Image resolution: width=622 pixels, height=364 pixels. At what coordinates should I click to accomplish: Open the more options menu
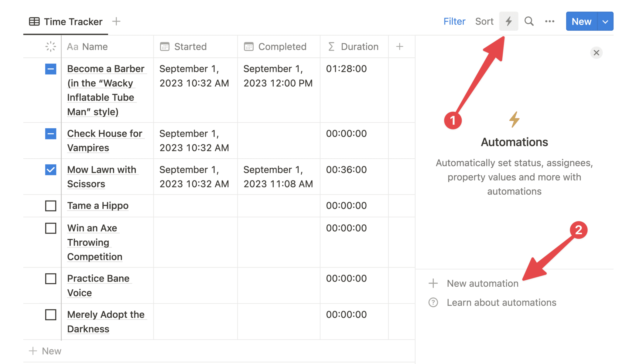(x=549, y=21)
